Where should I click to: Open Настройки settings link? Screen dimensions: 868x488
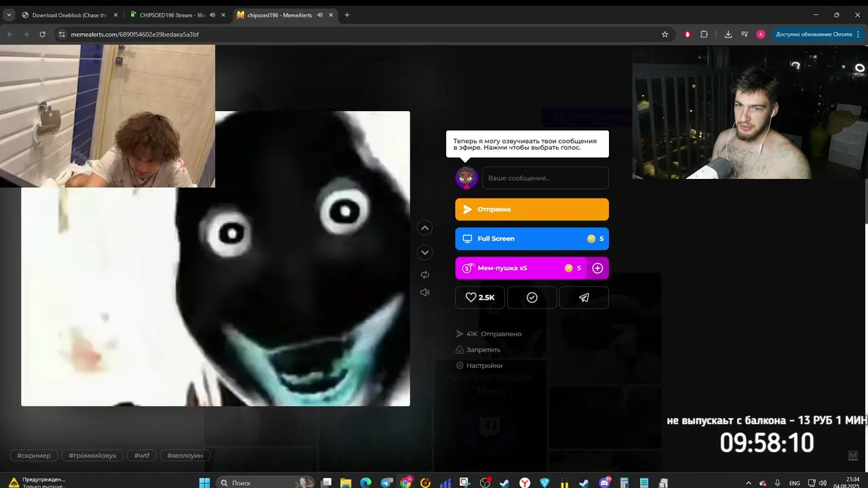(479, 365)
